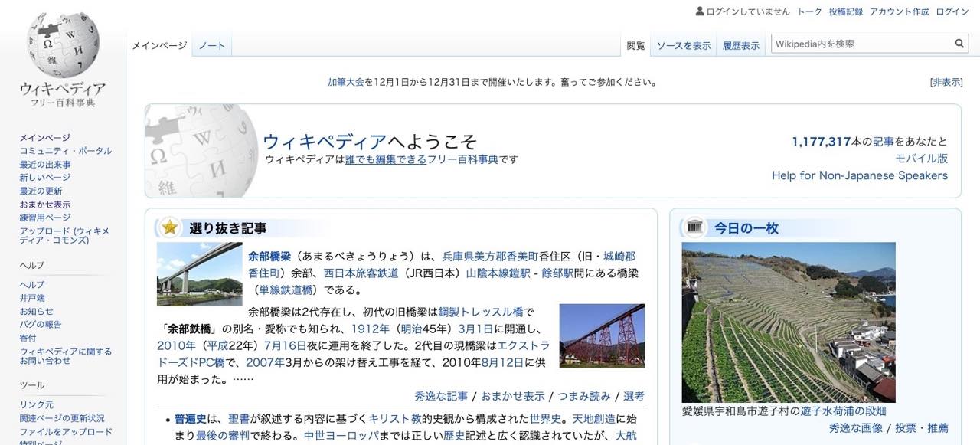This screenshot has width=980, height=445.
Task: Click the user icon beside ログインしていません
Action: tap(700, 11)
